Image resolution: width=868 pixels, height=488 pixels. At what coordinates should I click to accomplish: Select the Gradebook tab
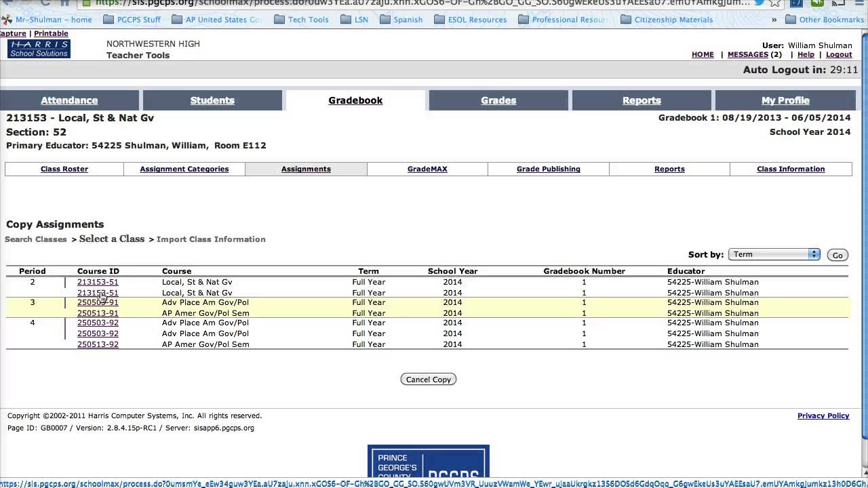click(x=355, y=100)
